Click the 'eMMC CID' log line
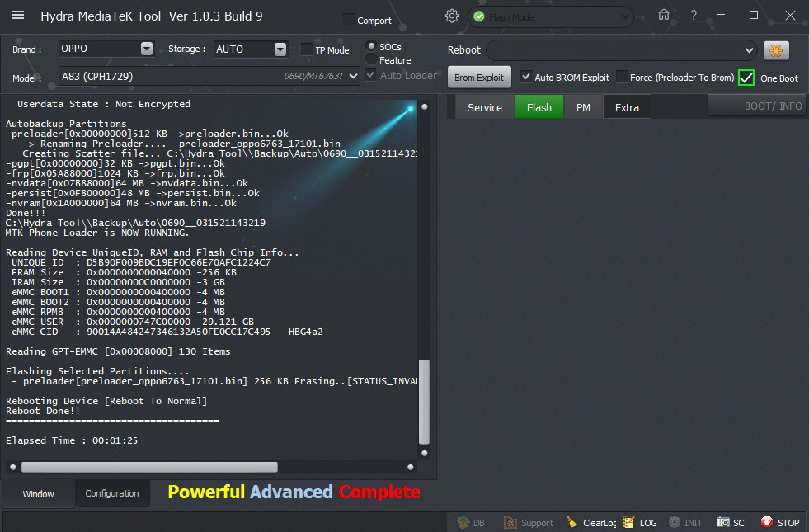Image resolution: width=809 pixels, height=532 pixels. coord(167,332)
